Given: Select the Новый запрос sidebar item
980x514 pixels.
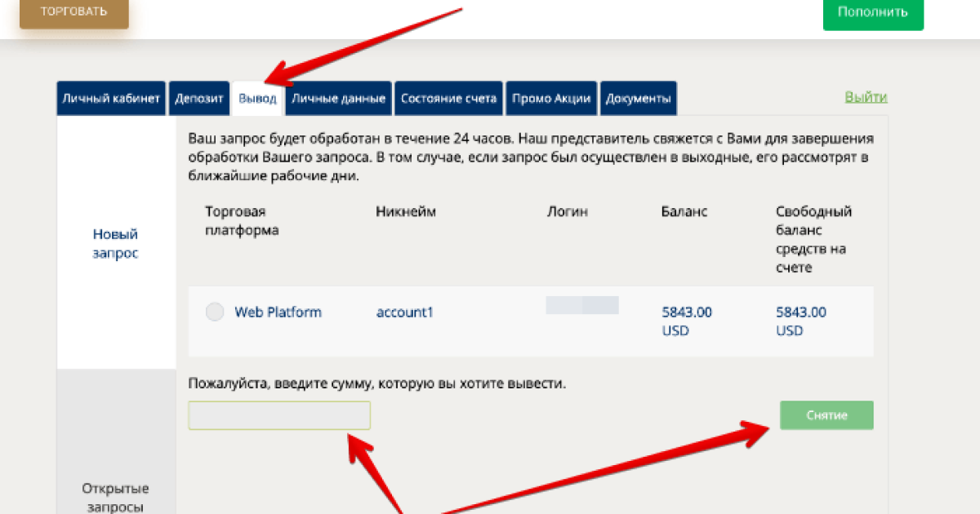Looking at the screenshot, I should pos(116,243).
